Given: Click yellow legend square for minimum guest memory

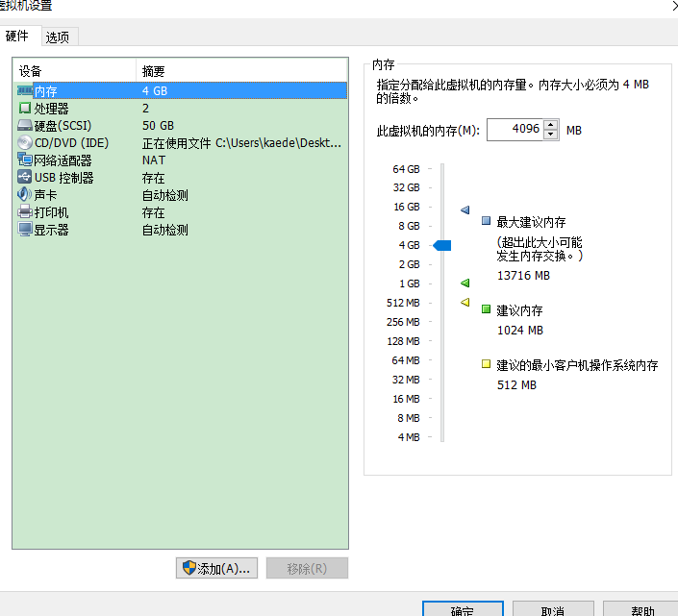Looking at the screenshot, I should (486, 363).
